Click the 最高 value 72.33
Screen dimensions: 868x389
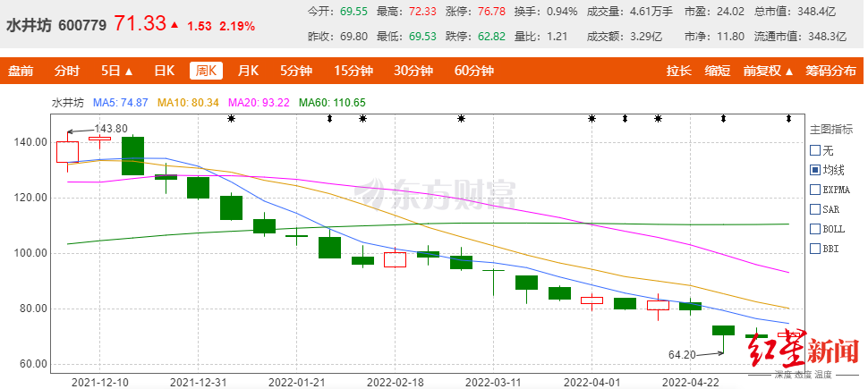[x=422, y=11]
